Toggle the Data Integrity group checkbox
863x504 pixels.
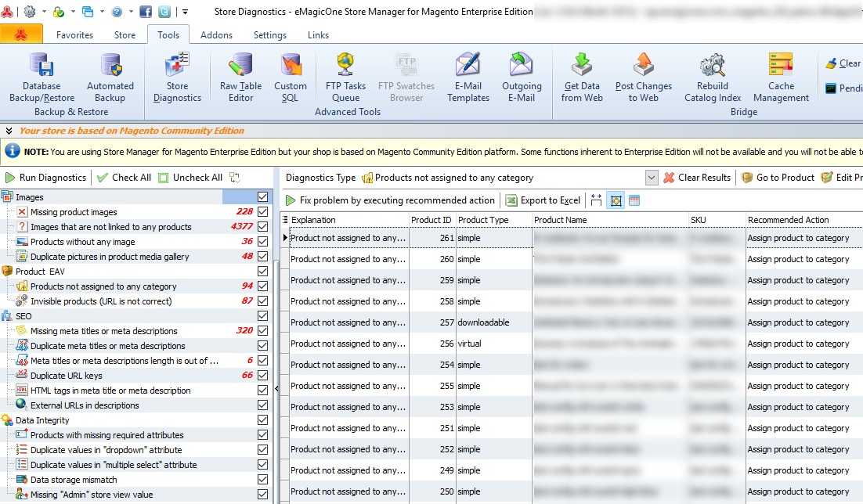point(262,419)
